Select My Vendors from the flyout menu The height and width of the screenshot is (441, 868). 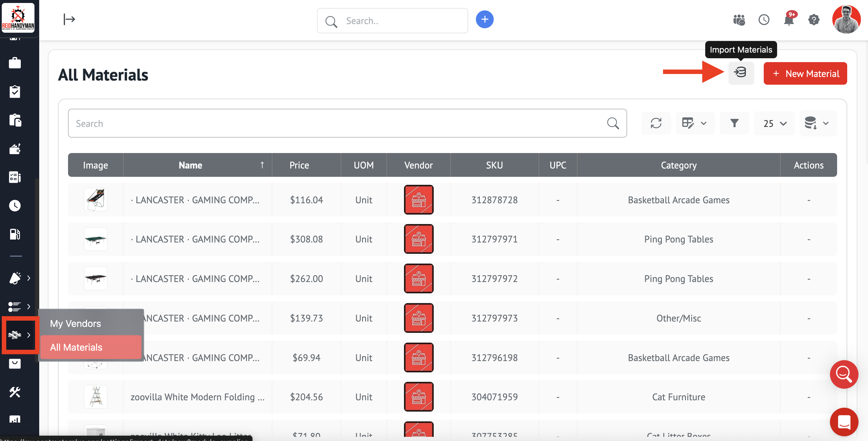[x=75, y=324]
